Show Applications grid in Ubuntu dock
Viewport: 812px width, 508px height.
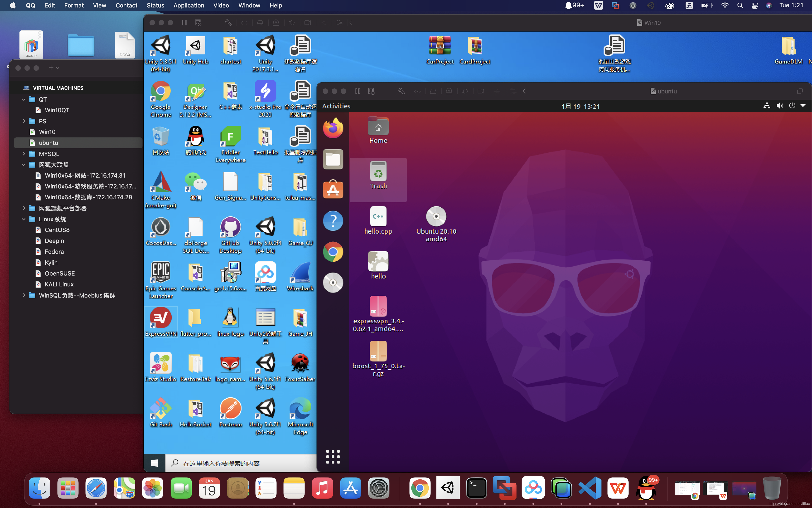[x=333, y=457]
